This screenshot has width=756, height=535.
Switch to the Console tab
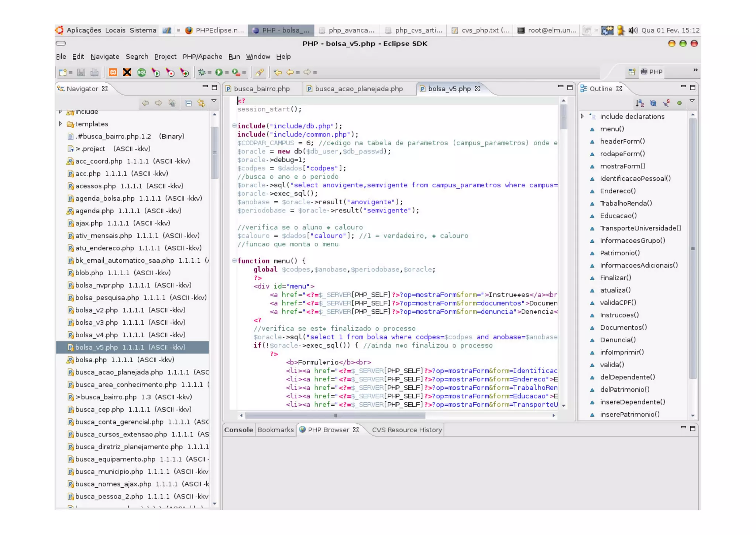click(238, 430)
